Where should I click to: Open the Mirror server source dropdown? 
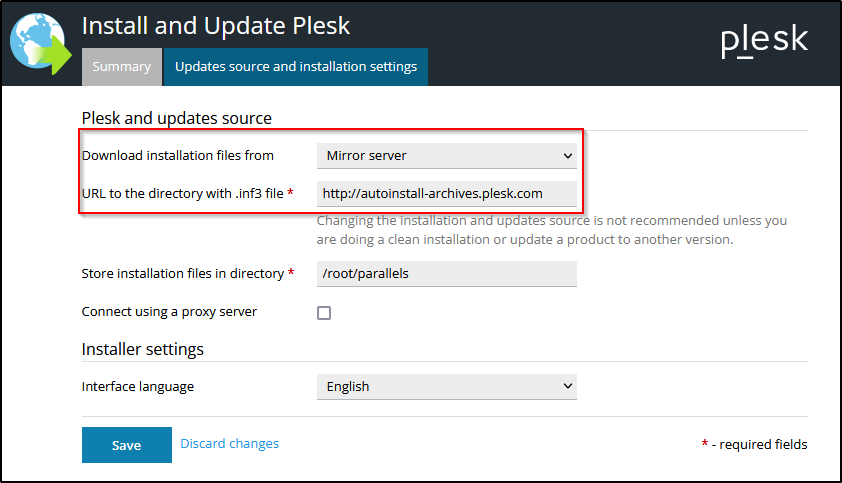click(446, 156)
